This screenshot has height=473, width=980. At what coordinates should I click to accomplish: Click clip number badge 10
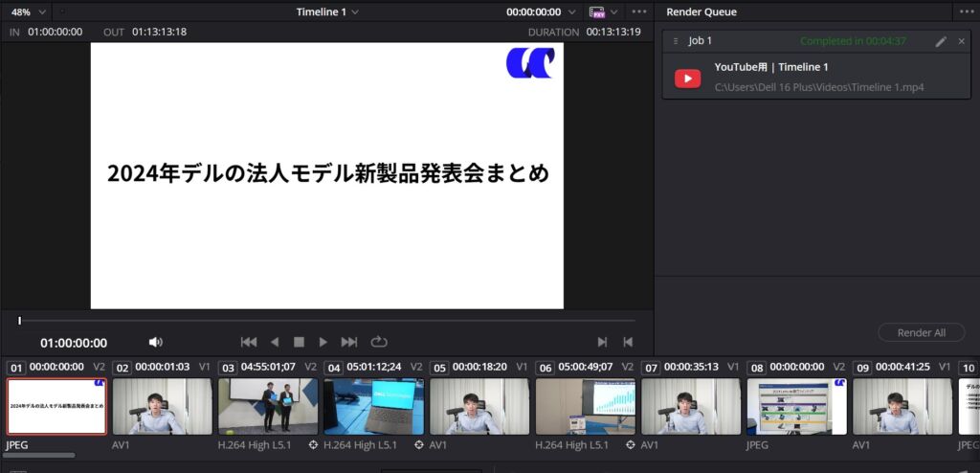click(969, 368)
